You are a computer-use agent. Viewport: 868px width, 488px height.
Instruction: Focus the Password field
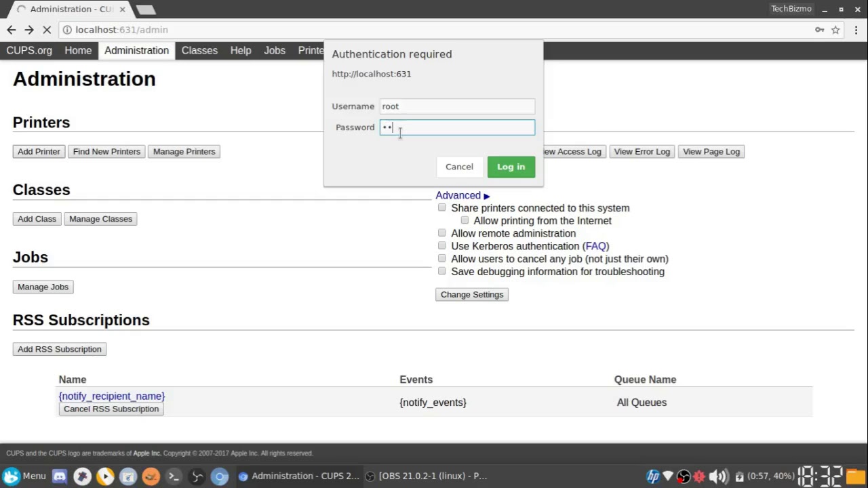(x=457, y=127)
